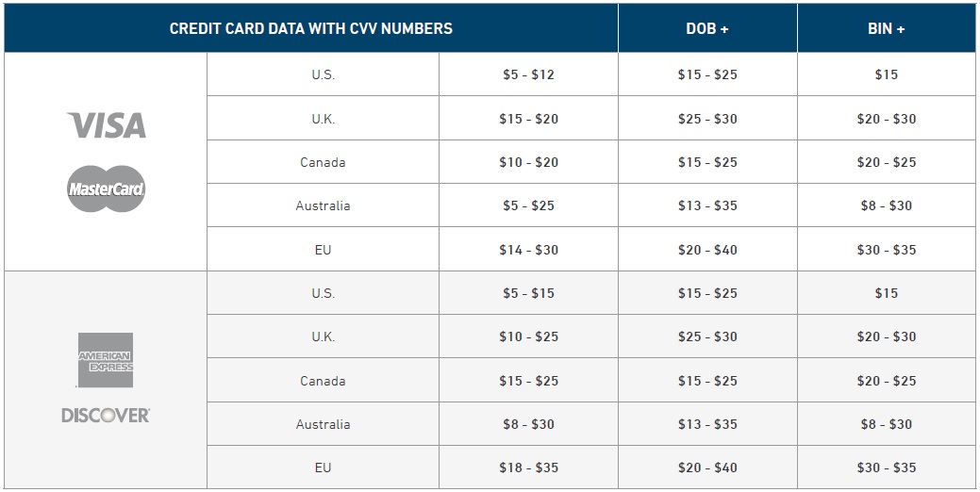
Task: Click 'Australia' in the American Express/Discover section
Action: click(323, 424)
